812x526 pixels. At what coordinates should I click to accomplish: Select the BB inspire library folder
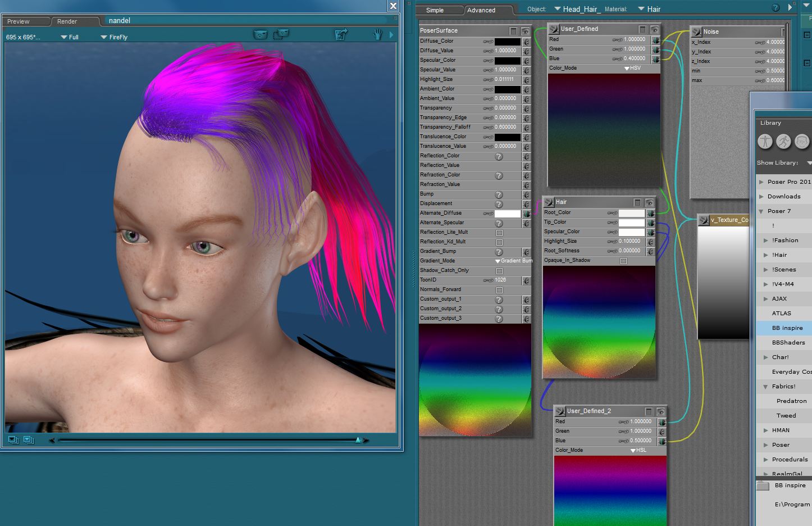point(787,328)
